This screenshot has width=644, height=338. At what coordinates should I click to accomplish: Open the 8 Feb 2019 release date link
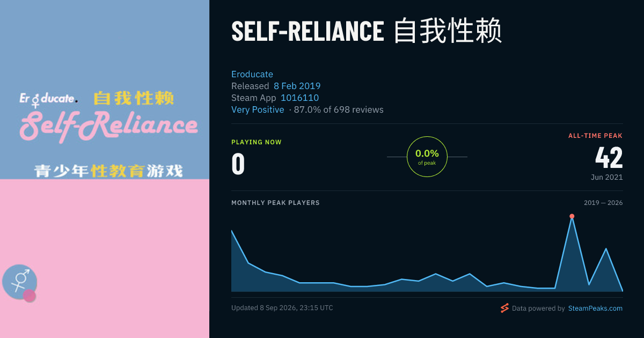click(297, 86)
